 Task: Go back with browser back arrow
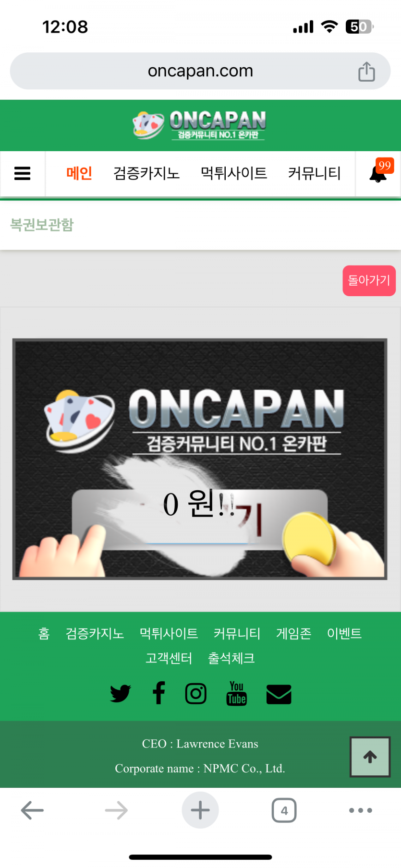point(32,810)
